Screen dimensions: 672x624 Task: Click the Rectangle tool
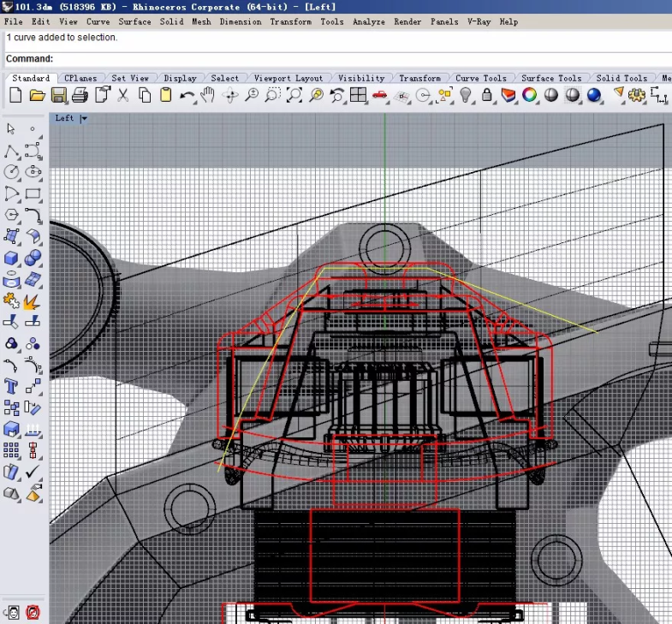coord(33,194)
